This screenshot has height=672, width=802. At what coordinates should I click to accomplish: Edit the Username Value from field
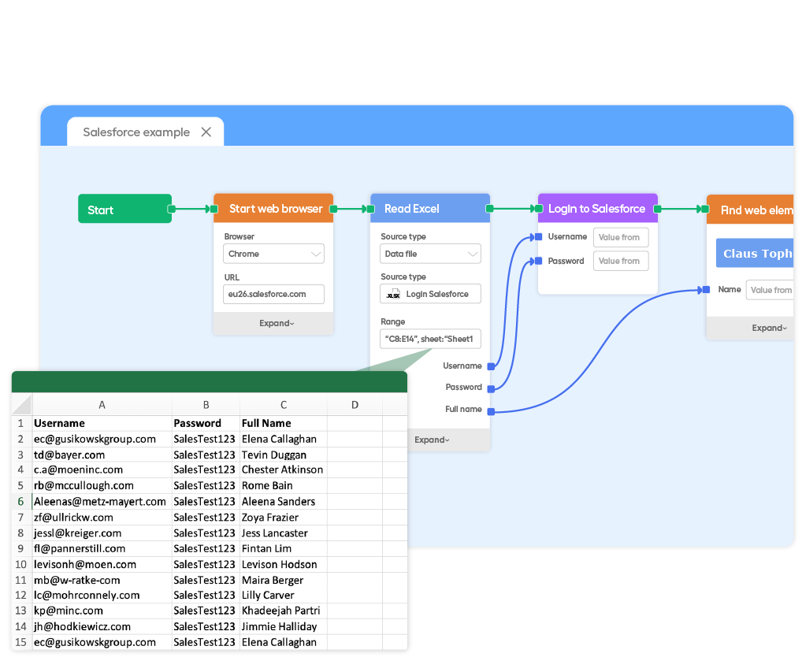click(x=621, y=237)
